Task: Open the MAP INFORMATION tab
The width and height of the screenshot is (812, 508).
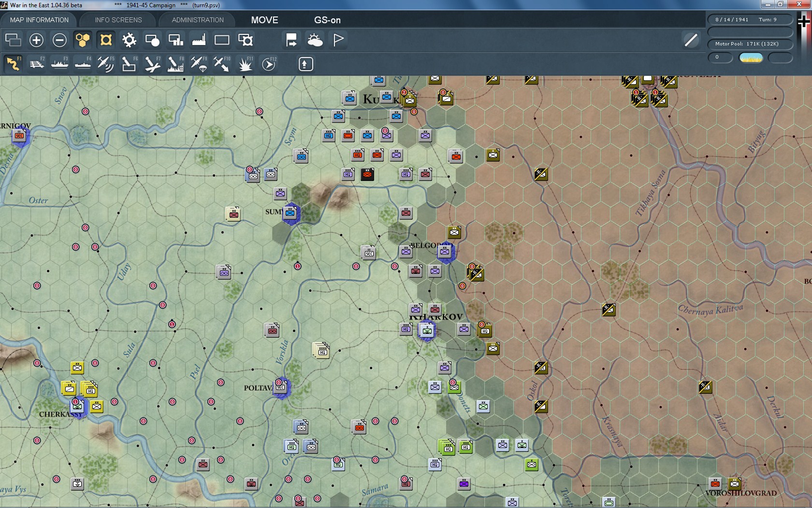Action: [x=39, y=20]
